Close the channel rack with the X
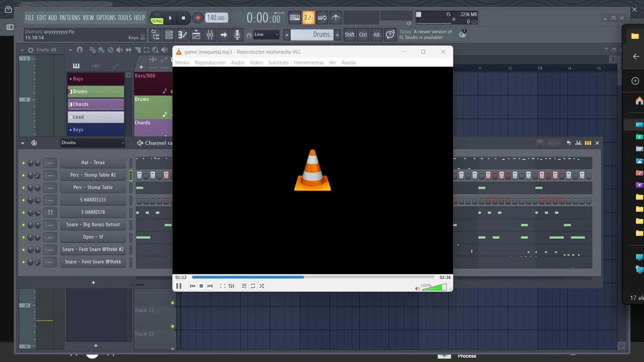 (597, 143)
